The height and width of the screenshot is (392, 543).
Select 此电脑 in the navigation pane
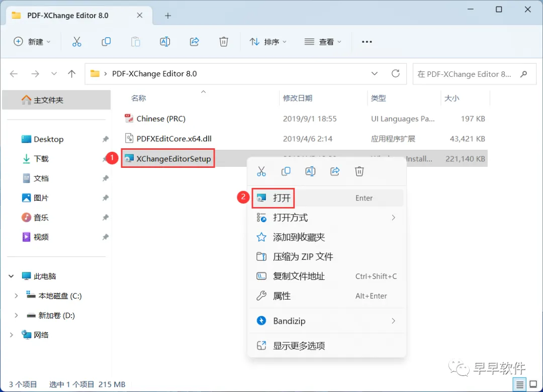[44, 276]
